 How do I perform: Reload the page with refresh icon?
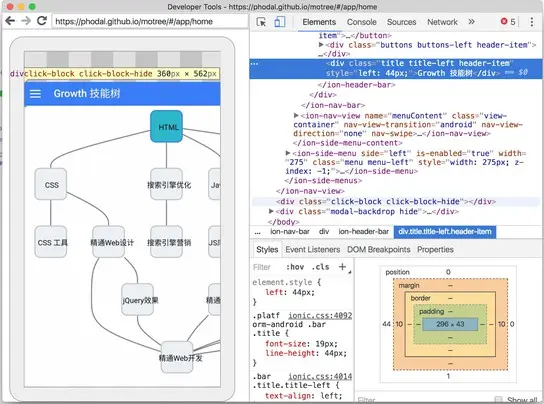(42, 21)
